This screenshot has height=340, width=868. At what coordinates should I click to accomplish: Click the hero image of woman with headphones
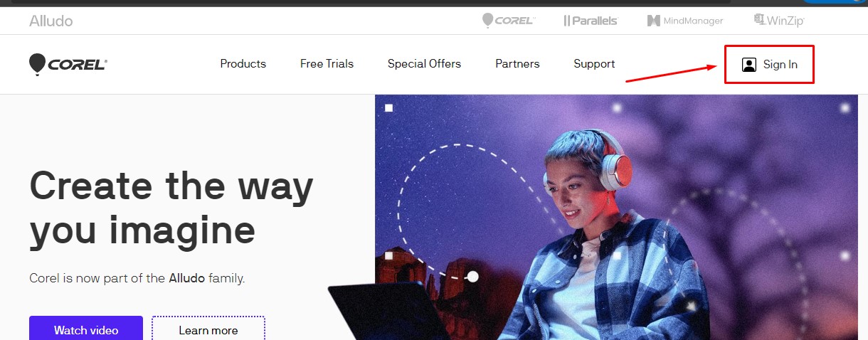(x=621, y=217)
